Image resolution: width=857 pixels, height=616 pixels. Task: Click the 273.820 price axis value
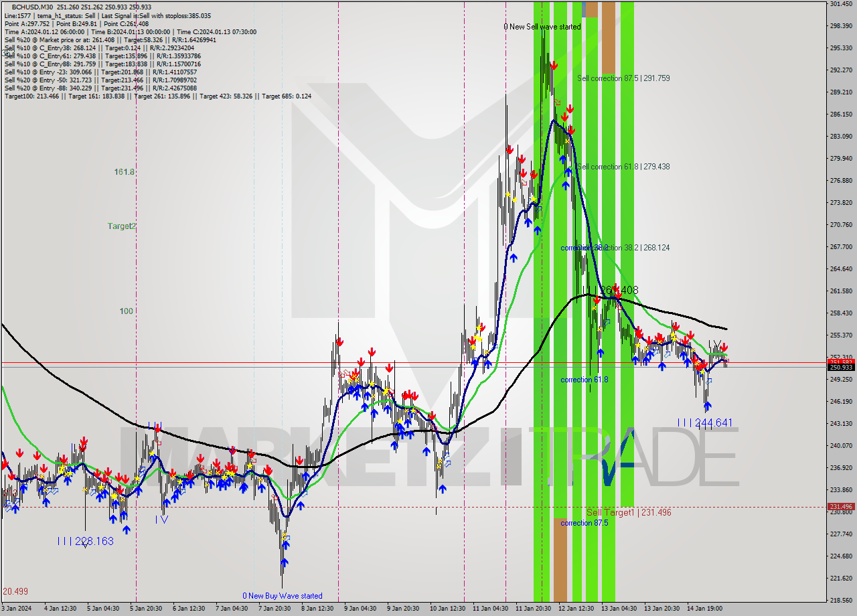(x=840, y=202)
